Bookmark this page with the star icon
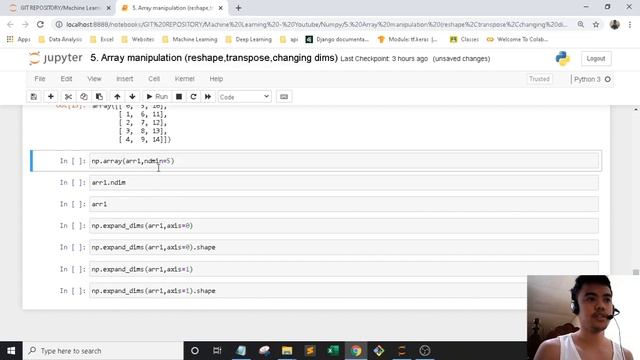The width and height of the screenshot is (640, 360). pyautogui.click(x=596, y=24)
